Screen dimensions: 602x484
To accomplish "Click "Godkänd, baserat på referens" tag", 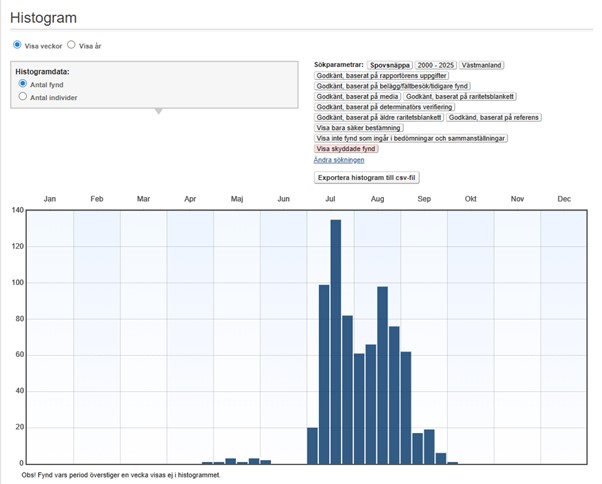I will [494, 117].
